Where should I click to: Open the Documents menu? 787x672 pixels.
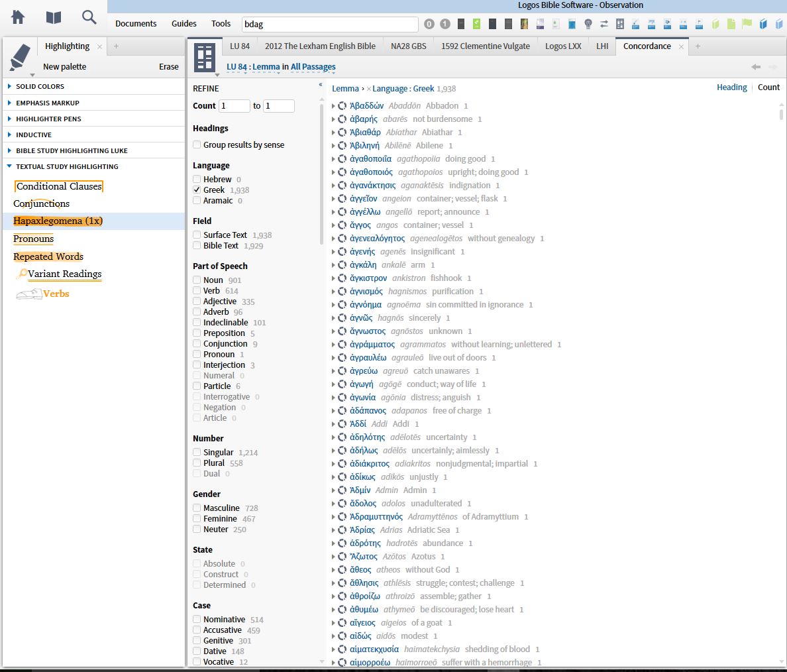click(136, 24)
